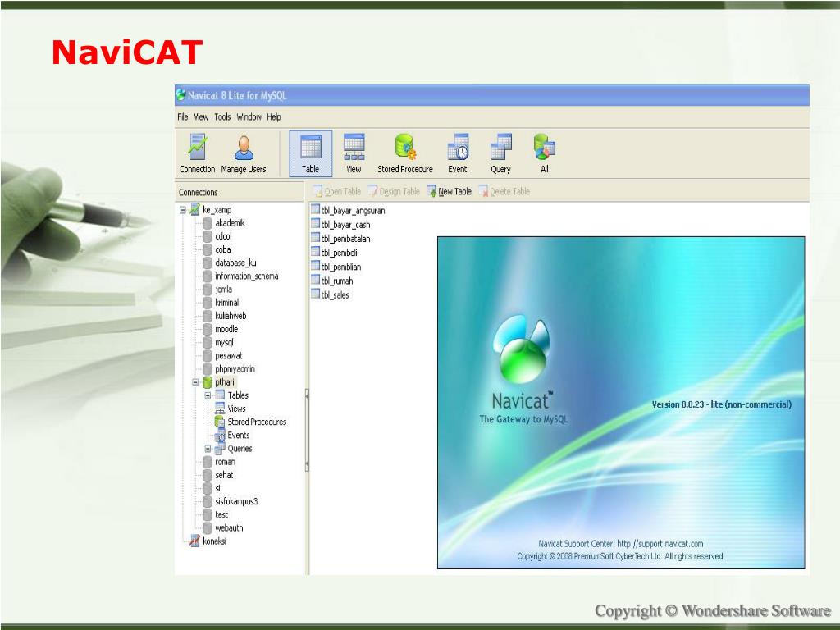Screen dimensions: 840x630
Task: Select the database_ku database
Action: [235, 262]
